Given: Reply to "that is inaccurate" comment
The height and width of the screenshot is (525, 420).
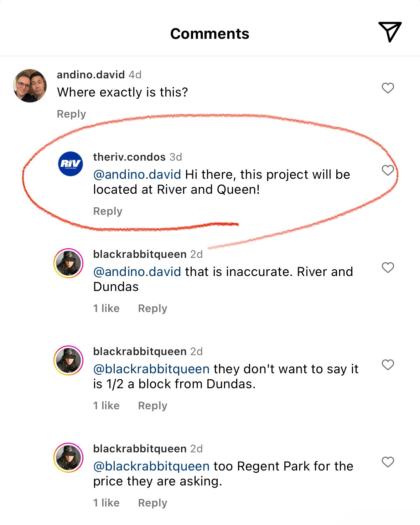Looking at the screenshot, I should [152, 308].
